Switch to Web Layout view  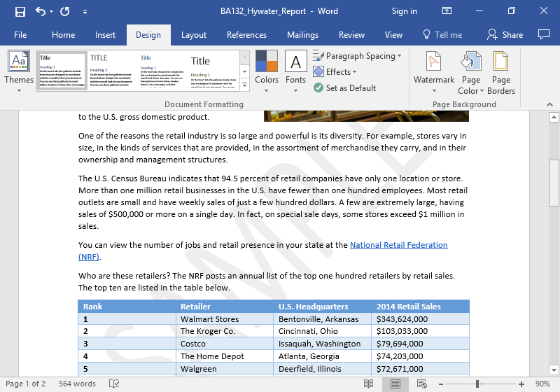coord(422,384)
